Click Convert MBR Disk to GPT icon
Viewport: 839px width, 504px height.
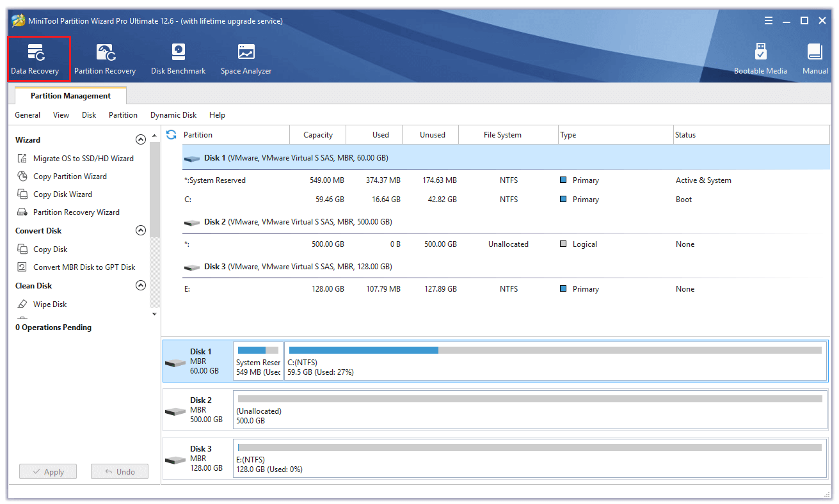coord(22,267)
